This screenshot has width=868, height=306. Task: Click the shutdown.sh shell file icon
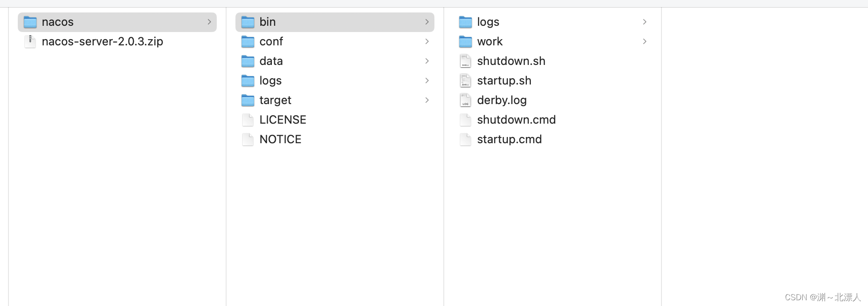[x=465, y=61]
